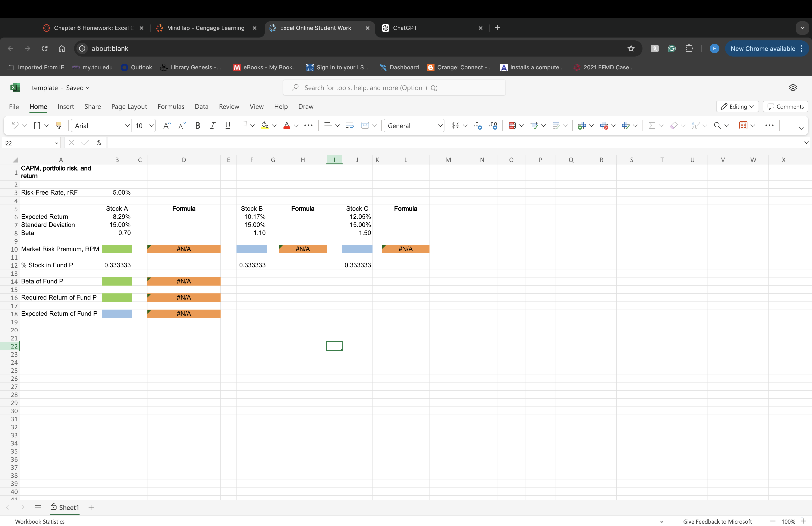
Task: Select the ChatGPT browser tab
Action: 405,28
